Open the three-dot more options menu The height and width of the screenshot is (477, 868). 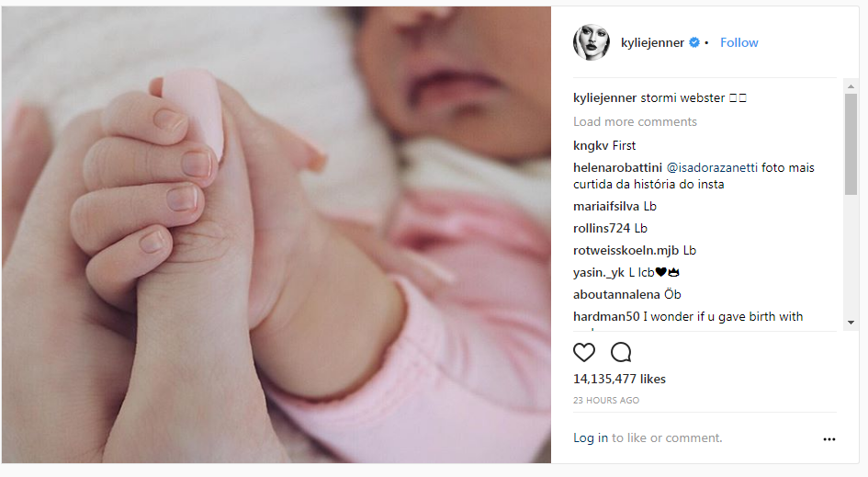coord(829,439)
